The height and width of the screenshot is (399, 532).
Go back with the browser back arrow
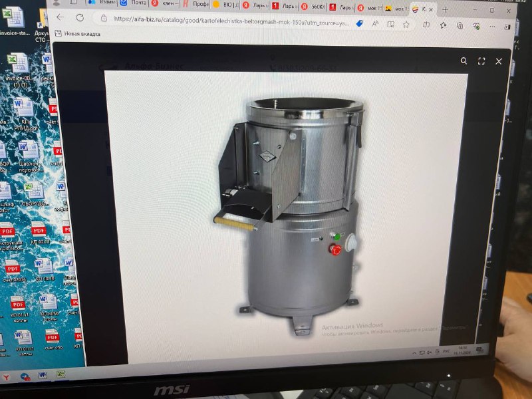(60, 17)
